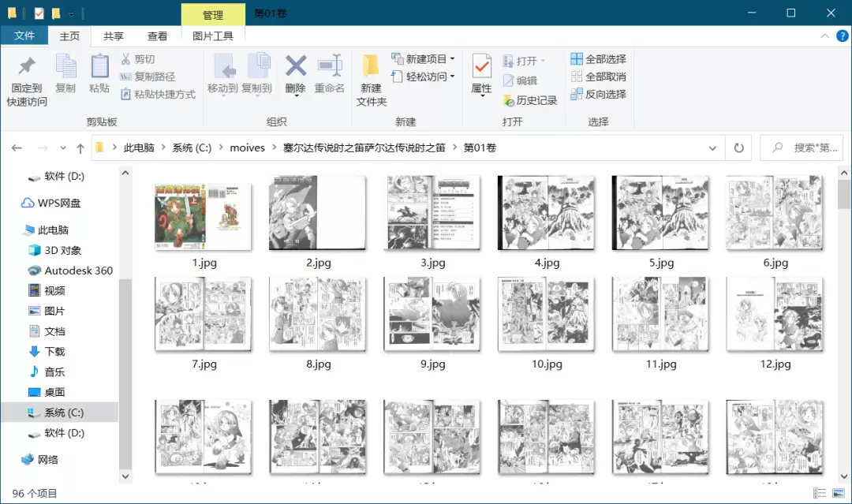Switch to large thumbnails view in status bar
This screenshot has width=852, height=504.
839,493
